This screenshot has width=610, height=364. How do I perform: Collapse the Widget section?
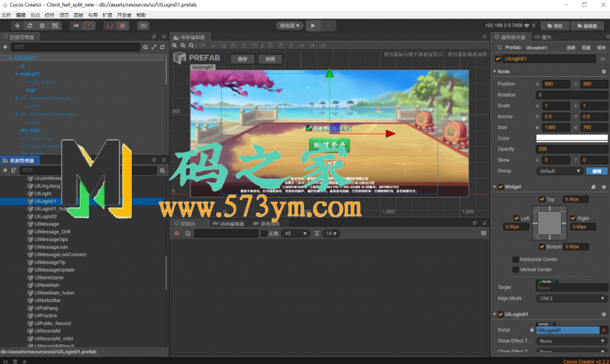[x=494, y=187]
